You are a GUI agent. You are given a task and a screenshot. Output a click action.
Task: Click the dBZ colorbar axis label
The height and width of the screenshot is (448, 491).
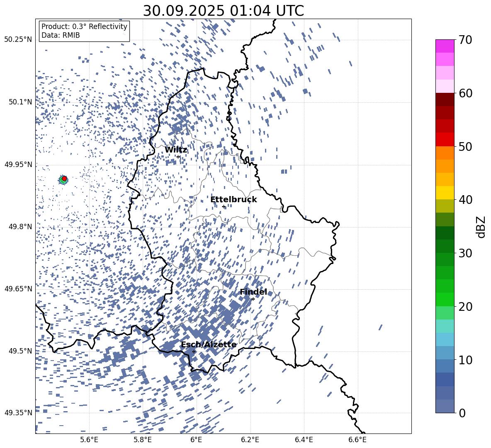coord(481,227)
